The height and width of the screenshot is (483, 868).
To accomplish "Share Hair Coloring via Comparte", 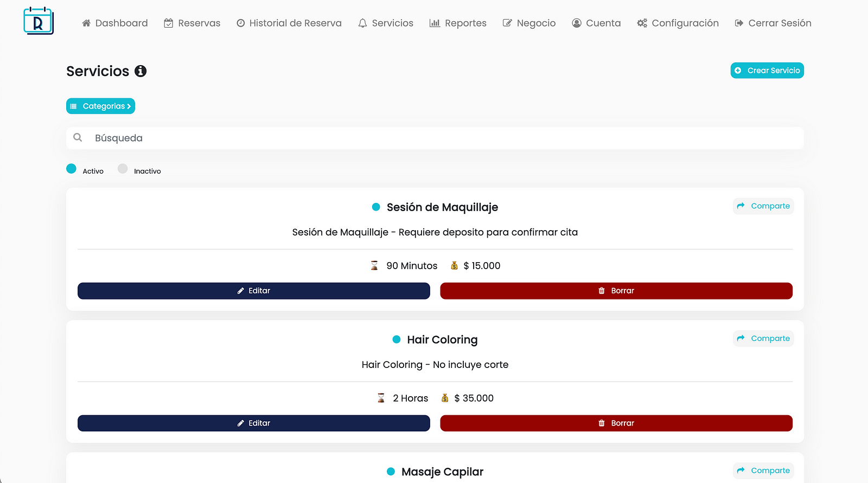I will pyautogui.click(x=763, y=339).
